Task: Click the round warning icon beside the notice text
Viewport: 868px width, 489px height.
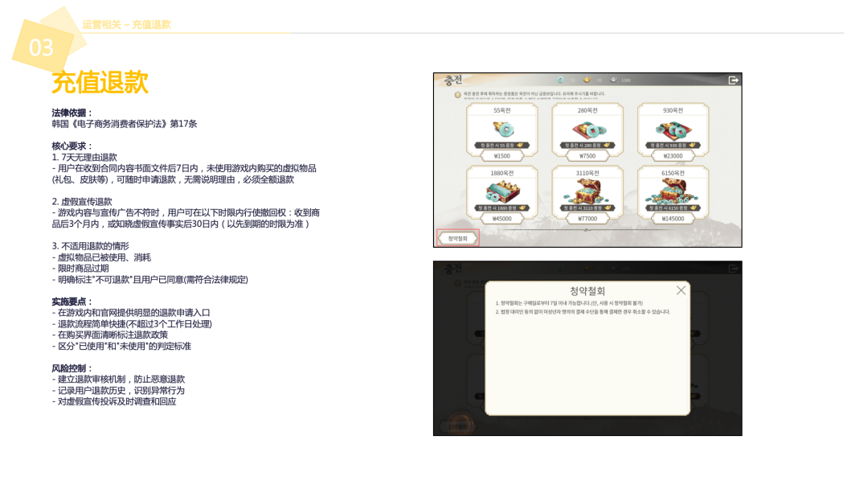Action: pos(457,95)
